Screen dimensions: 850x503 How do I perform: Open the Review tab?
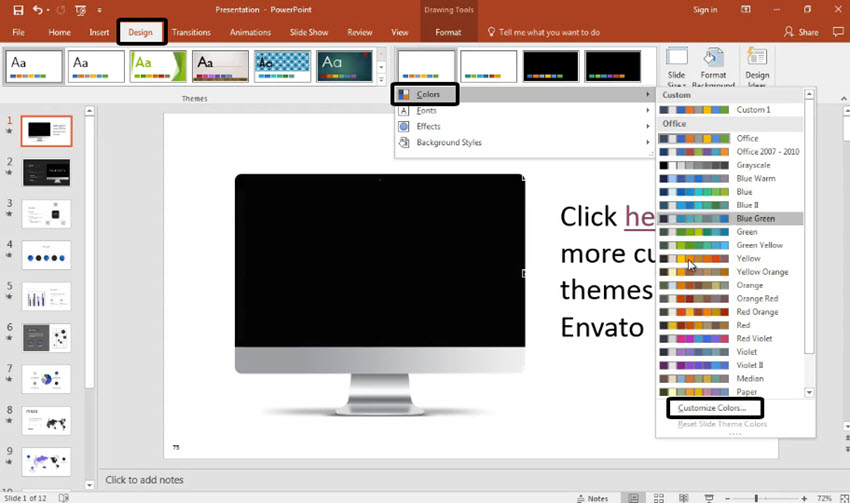click(x=359, y=32)
